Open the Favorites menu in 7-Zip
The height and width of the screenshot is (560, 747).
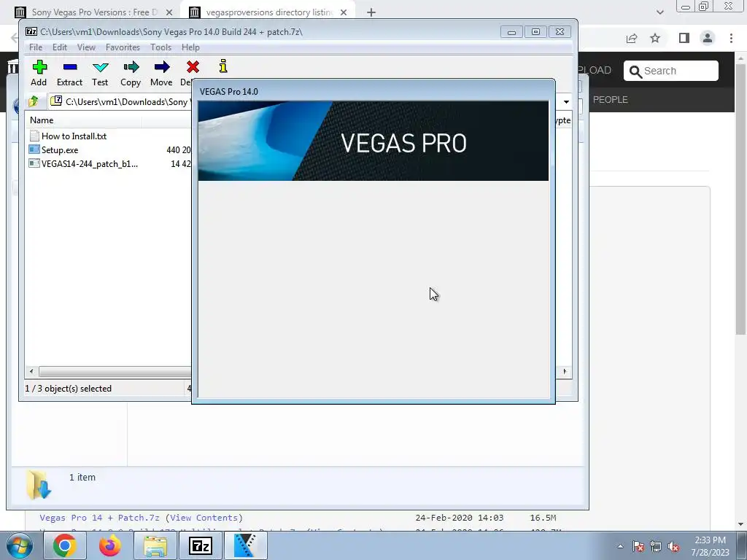(x=123, y=47)
